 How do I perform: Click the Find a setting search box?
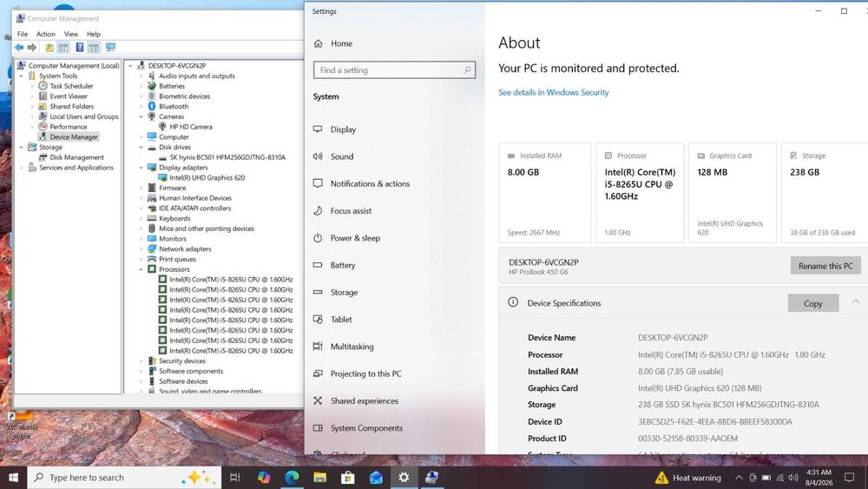pyautogui.click(x=394, y=69)
